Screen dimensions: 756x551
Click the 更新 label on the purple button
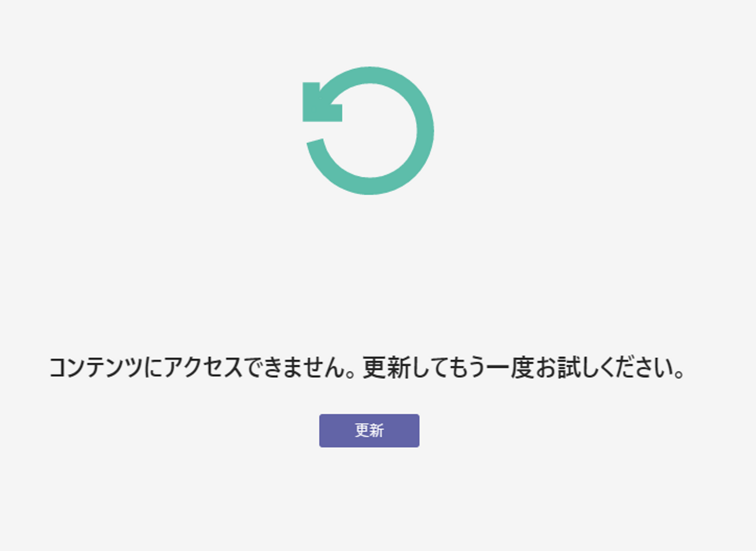pyautogui.click(x=369, y=430)
